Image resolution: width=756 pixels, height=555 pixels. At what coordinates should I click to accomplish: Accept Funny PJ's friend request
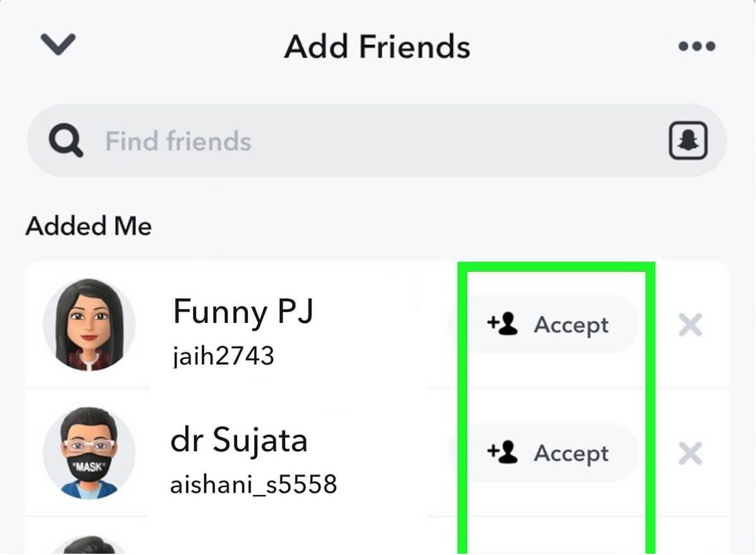click(570, 325)
